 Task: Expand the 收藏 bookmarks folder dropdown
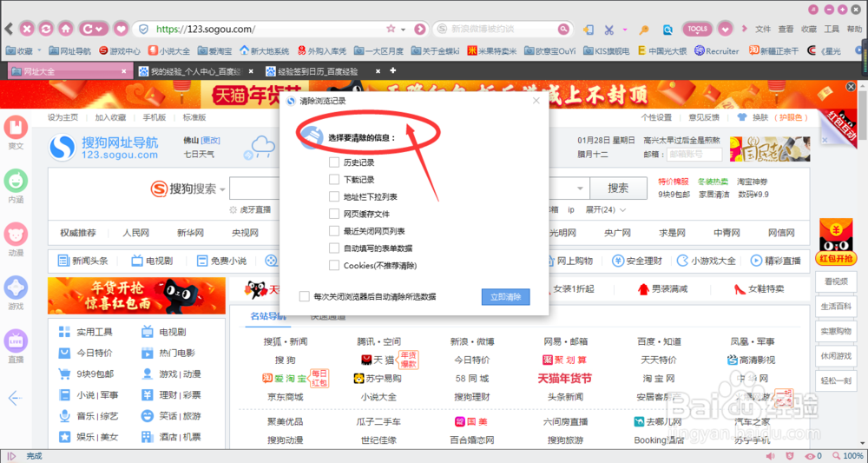tap(39, 51)
